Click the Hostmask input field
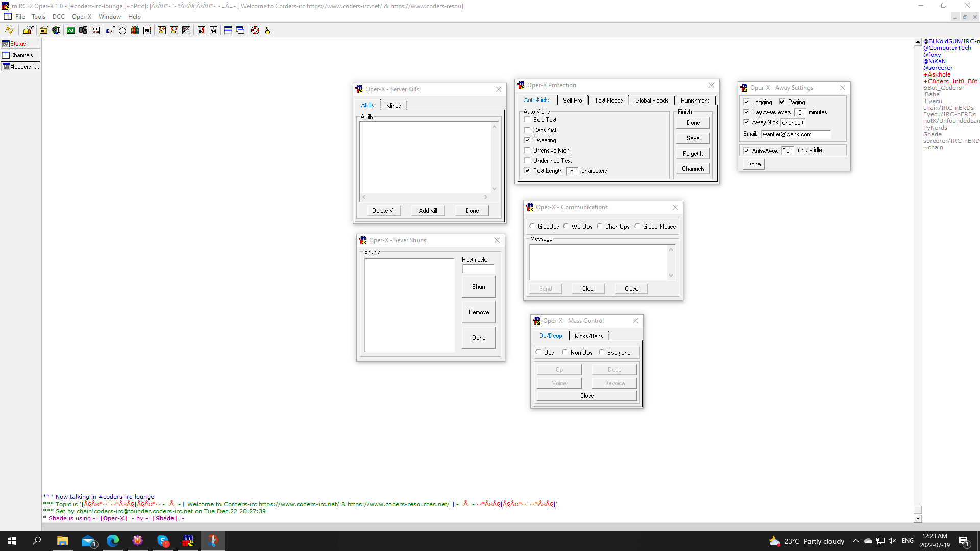This screenshot has height=551, width=980. [478, 269]
